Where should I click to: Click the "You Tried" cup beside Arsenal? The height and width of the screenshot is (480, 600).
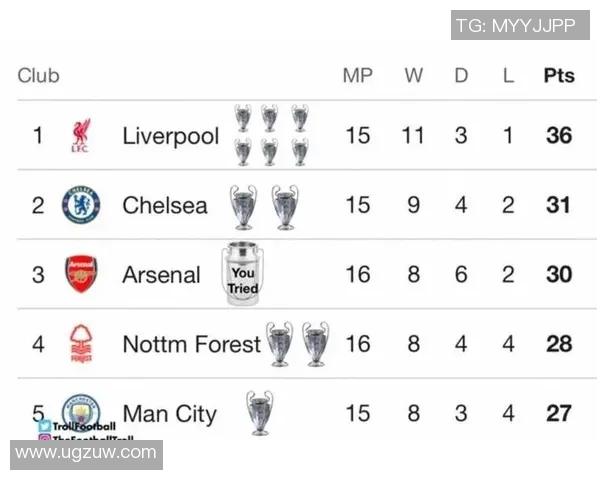(x=242, y=272)
